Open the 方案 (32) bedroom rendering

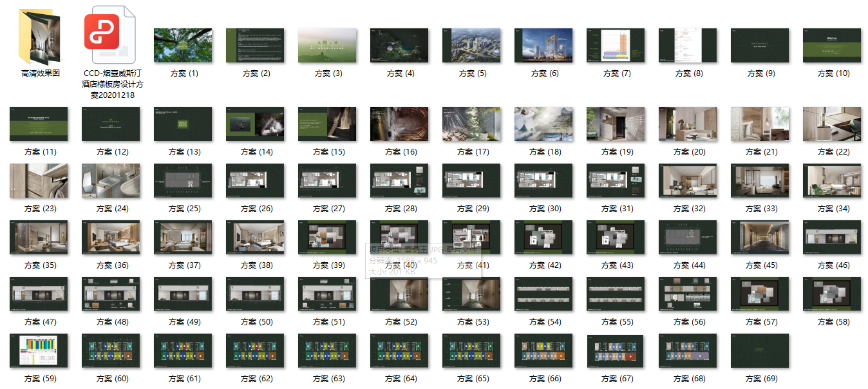(688, 180)
